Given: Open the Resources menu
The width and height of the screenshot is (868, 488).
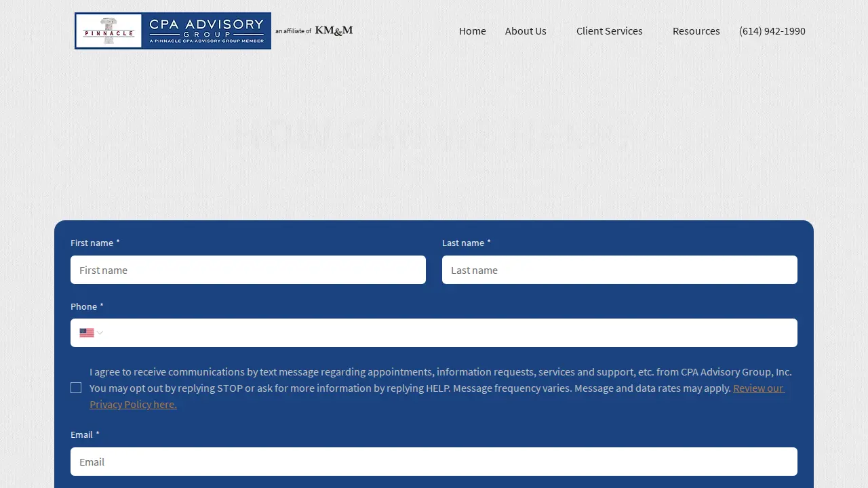Looking at the screenshot, I should pyautogui.click(x=696, y=30).
